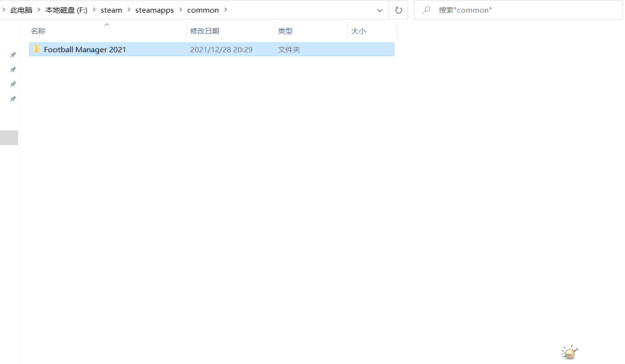
Task: Click the floating mascot icon at bottom right
Action: tap(569, 352)
